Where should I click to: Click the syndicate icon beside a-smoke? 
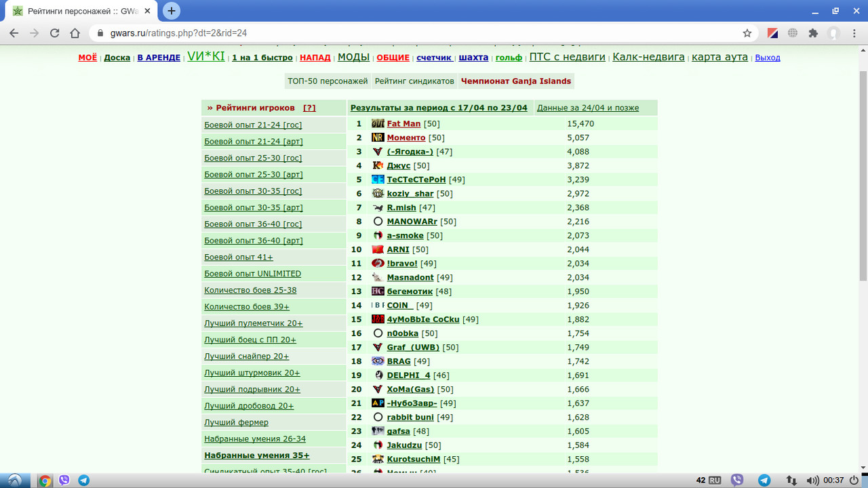click(x=378, y=235)
